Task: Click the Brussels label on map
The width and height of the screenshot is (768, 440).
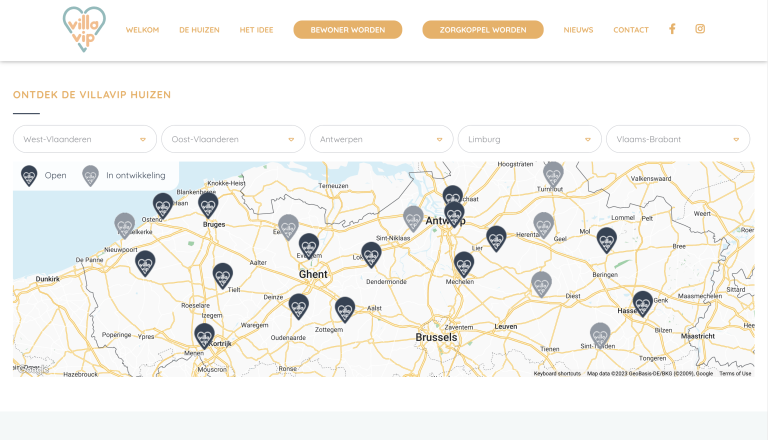Action: (x=436, y=337)
